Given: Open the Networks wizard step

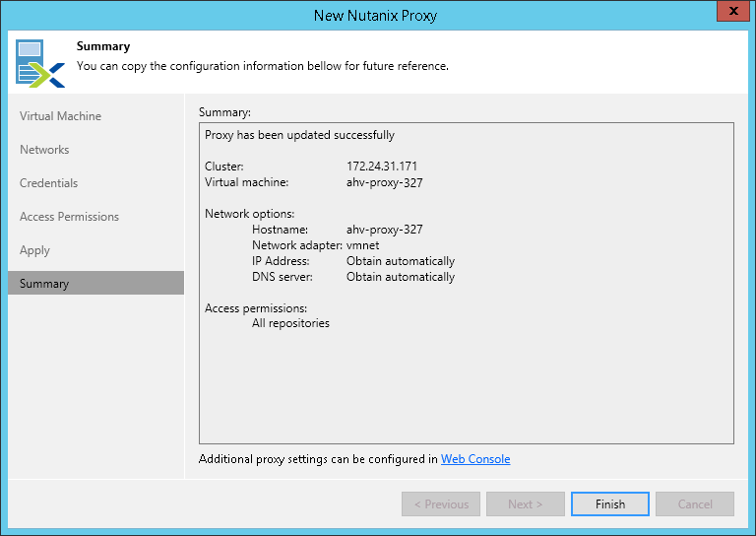Looking at the screenshot, I should (44, 150).
